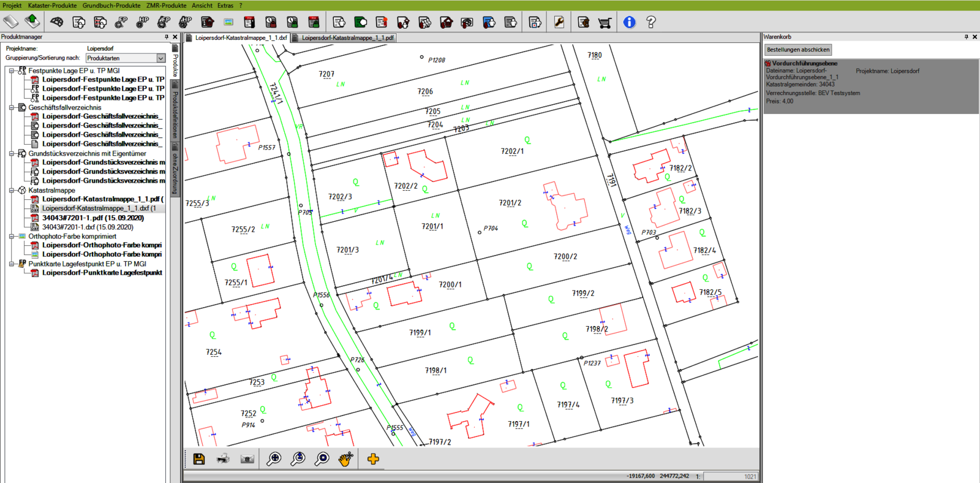Click the yellow plus icon
The image size is (980, 483).
(373, 459)
